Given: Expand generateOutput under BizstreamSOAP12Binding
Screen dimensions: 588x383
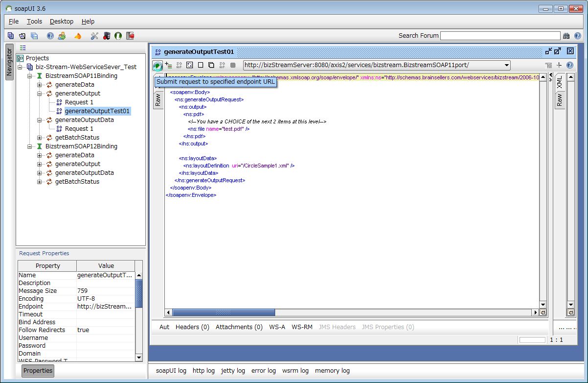Looking at the screenshot, I should pos(40,164).
